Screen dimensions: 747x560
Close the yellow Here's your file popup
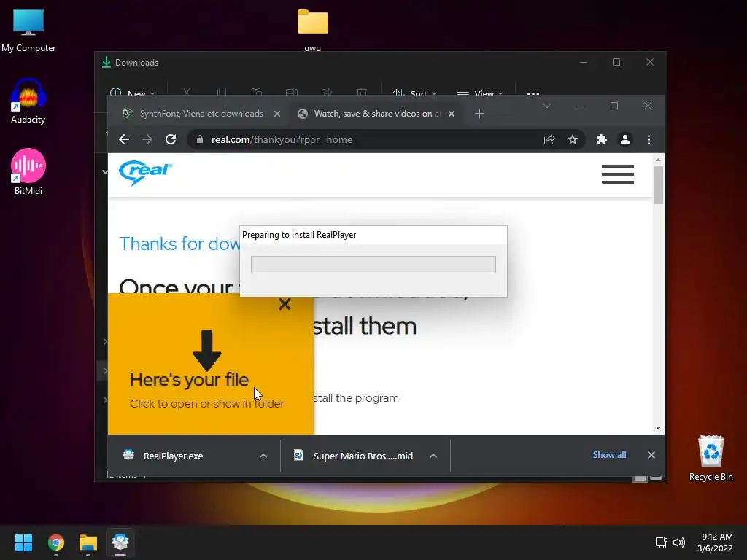pyautogui.click(x=285, y=304)
